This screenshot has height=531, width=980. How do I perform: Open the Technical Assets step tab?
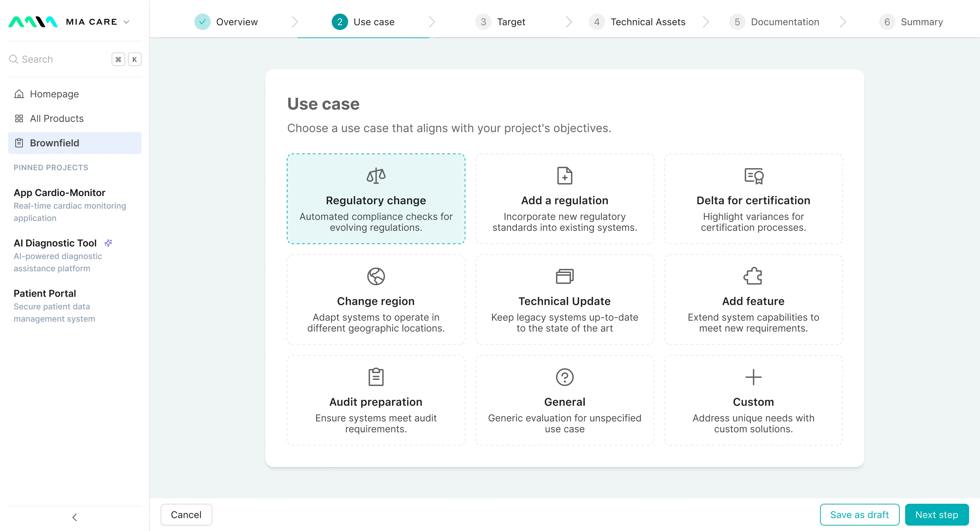pyautogui.click(x=648, y=22)
